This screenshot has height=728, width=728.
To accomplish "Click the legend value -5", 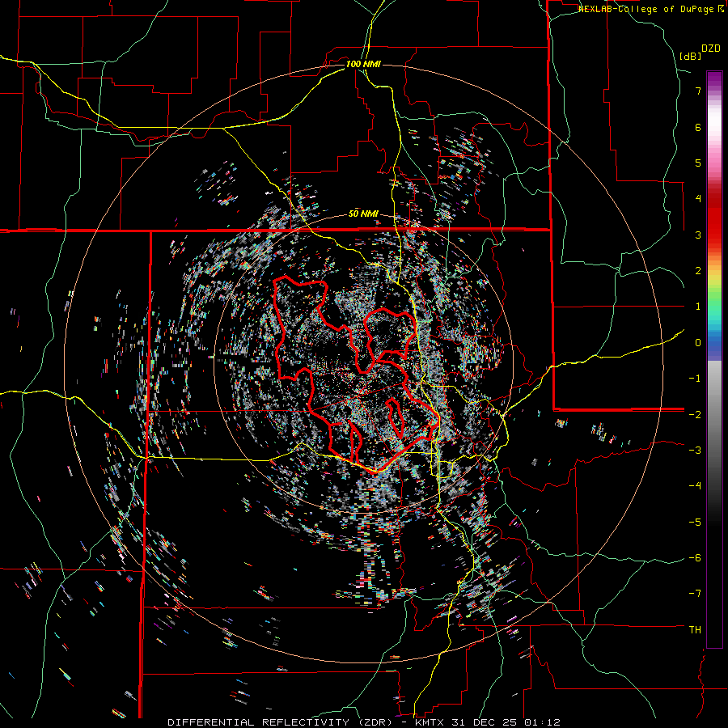I will [x=695, y=522].
